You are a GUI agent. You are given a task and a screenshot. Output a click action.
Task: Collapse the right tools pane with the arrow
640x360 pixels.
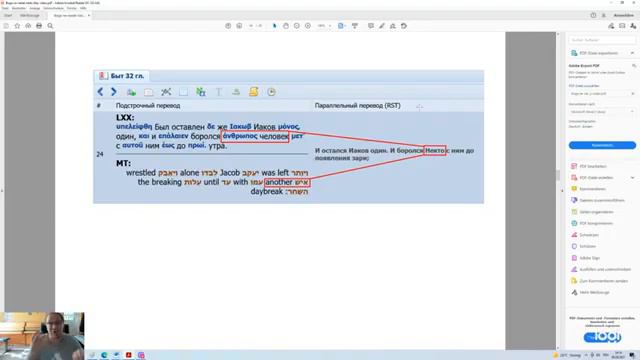point(562,191)
